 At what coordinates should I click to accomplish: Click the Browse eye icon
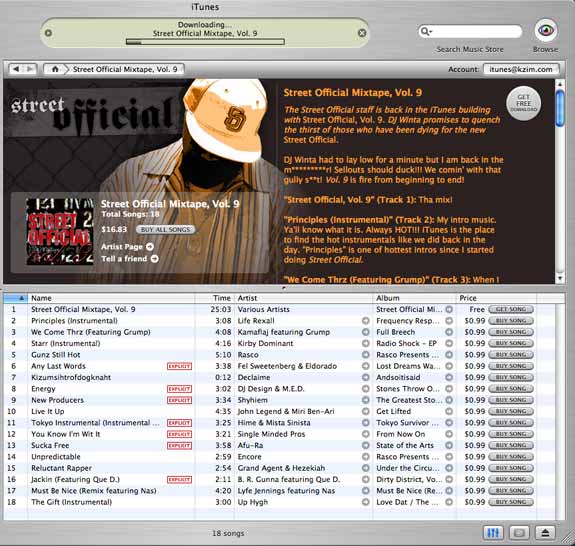[x=546, y=30]
